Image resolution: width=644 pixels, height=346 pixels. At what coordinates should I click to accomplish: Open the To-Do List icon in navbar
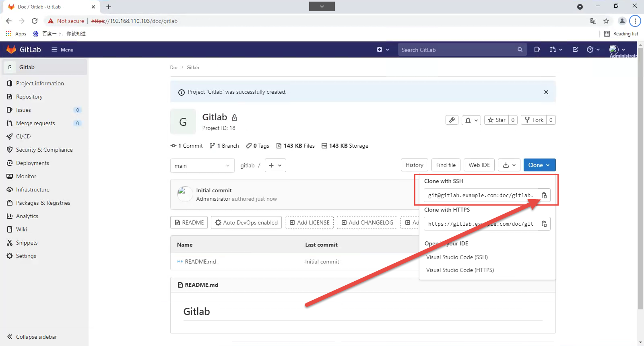(575, 49)
